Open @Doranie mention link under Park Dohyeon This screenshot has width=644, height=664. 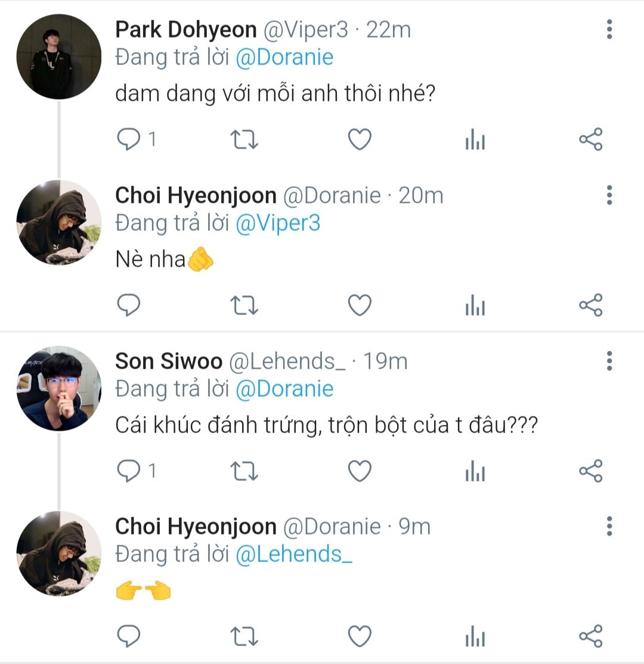(x=284, y=57)
